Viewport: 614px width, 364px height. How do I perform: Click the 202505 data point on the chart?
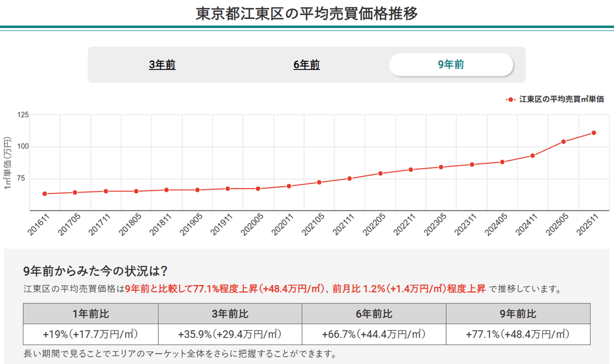[564, 142]
